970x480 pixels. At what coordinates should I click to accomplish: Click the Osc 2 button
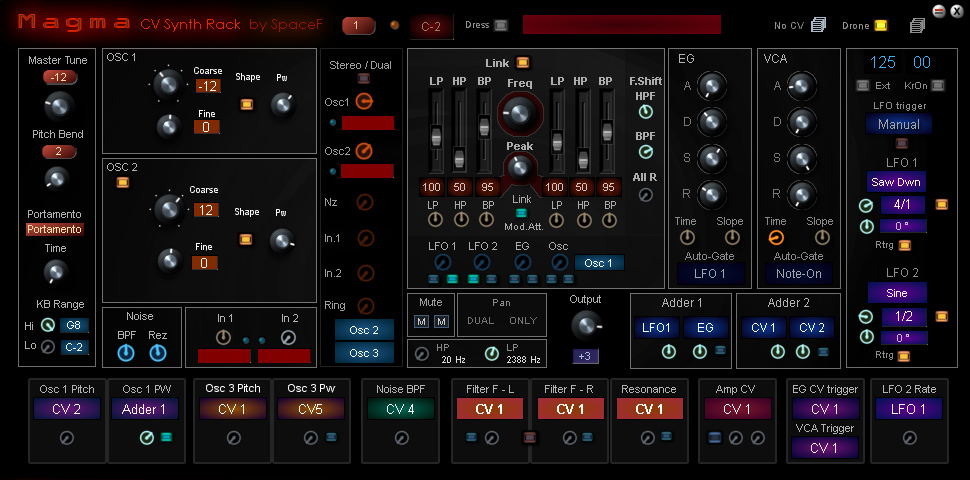(x=364, y=330)
